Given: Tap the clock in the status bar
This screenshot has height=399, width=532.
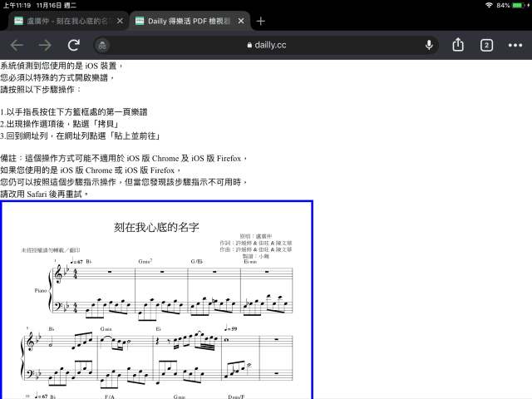Looking at the screenshot, I should coord(17,5).
